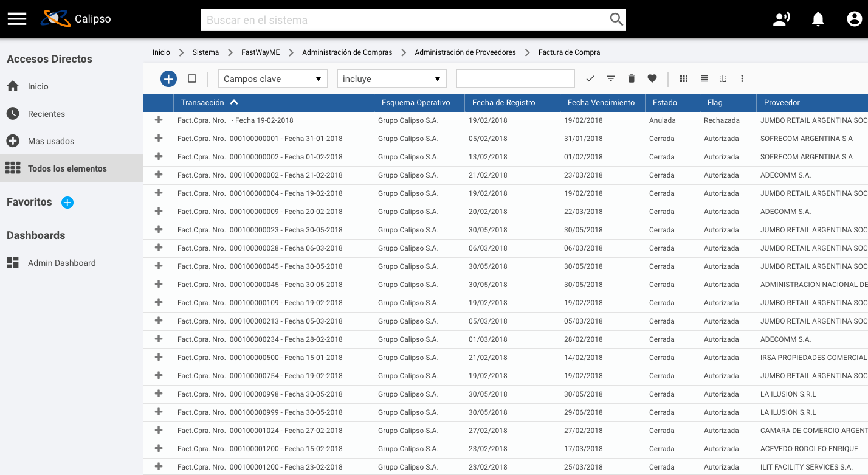Expand row 000100000998 - Fecha 30-05-2018
This screenshot has height=475, width=868.
[x=159, y=394]
